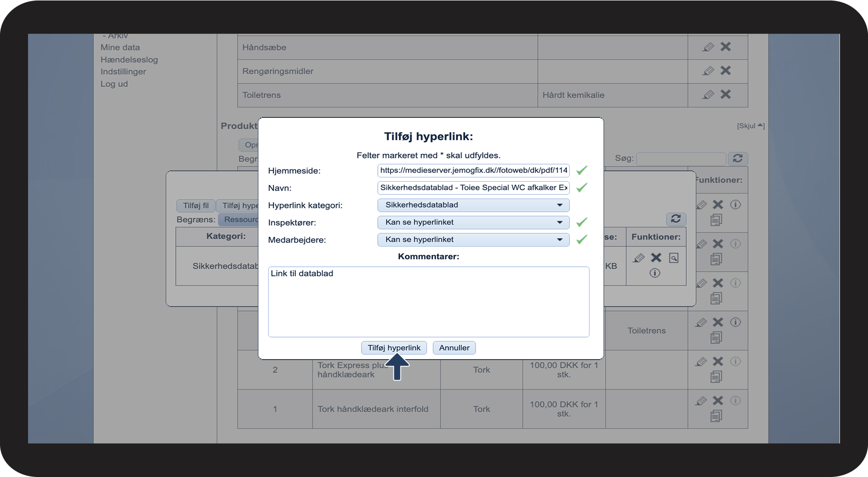Click copy icon for Tork håndklædeark interfold row
The image size is (868, 477).
coord(716,416)
